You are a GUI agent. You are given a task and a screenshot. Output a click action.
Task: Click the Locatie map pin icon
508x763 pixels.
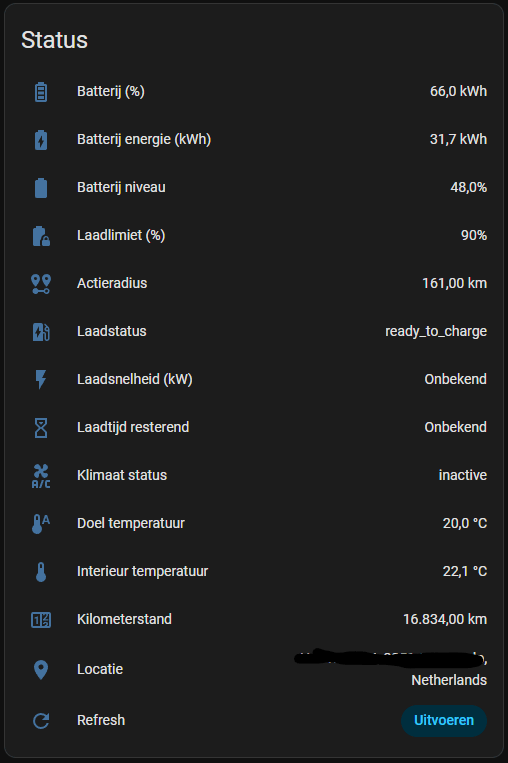pyautogui.click(x=41, y=670)
